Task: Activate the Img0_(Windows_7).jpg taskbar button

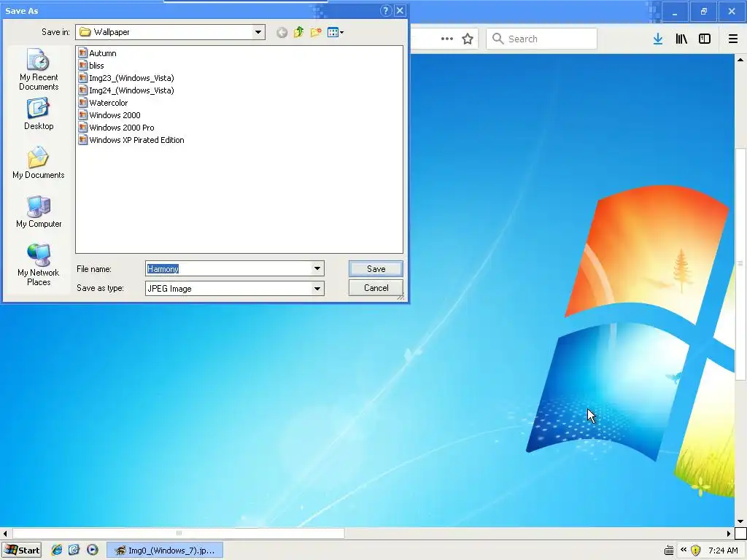Action: point(164,550)
